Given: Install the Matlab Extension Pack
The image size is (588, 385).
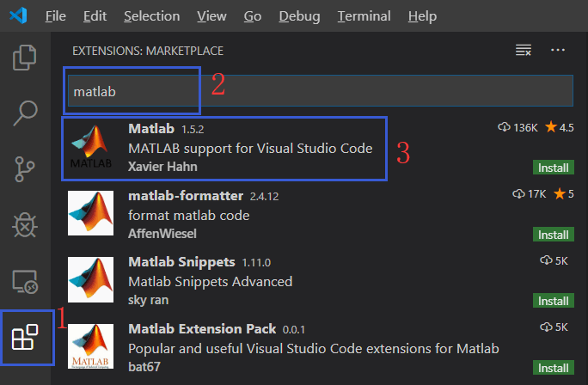Looking at the screenshot, I should [553, 368].
